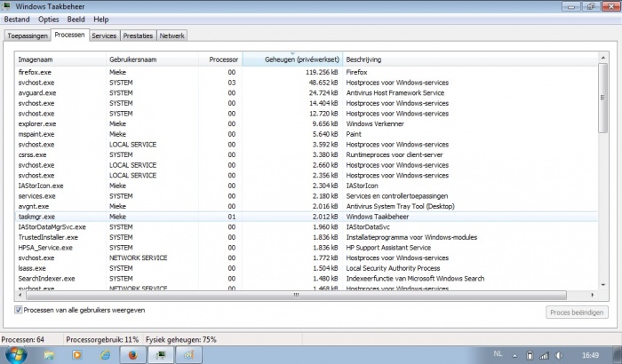Click the vertical scrollbar down arrow
622x364 pixels.
[603, 285]
